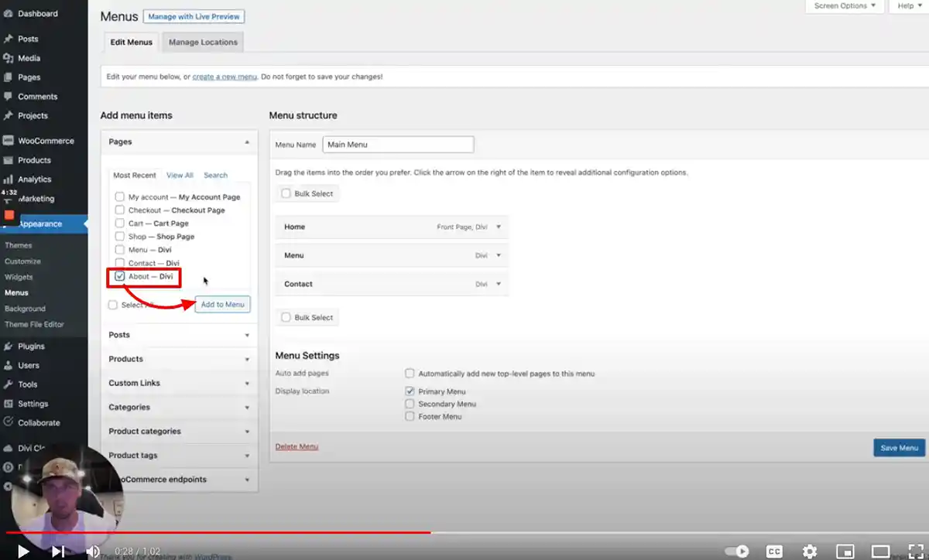
Task: Check the Checkout page checkbox
Action: coord(120,210)
